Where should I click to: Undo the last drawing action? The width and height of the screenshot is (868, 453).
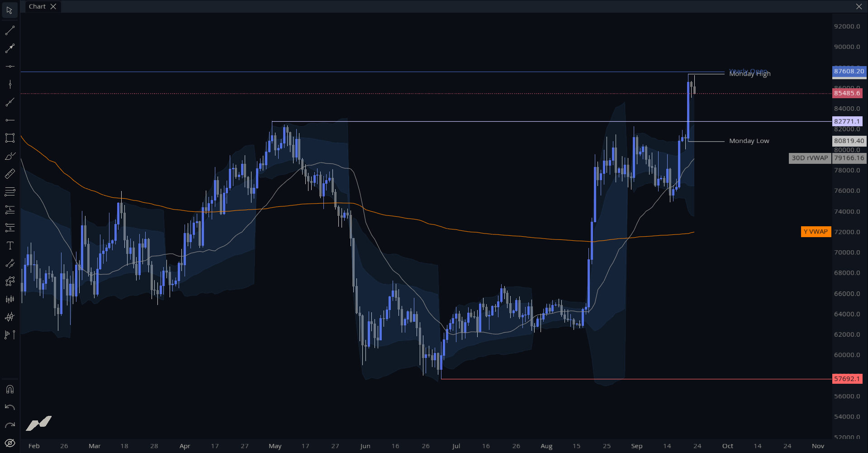coord(9,407)
